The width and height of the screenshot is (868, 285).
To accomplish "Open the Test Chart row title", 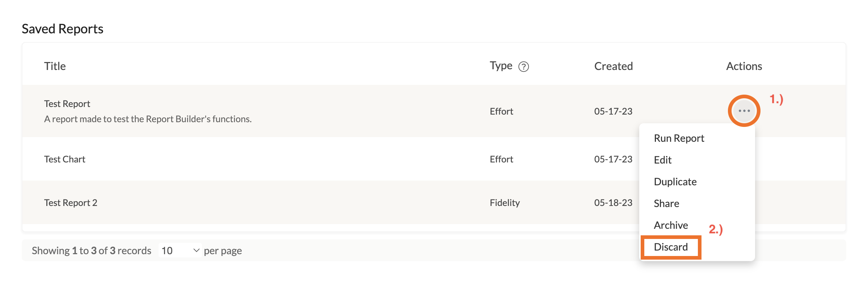I will point(65,159).
